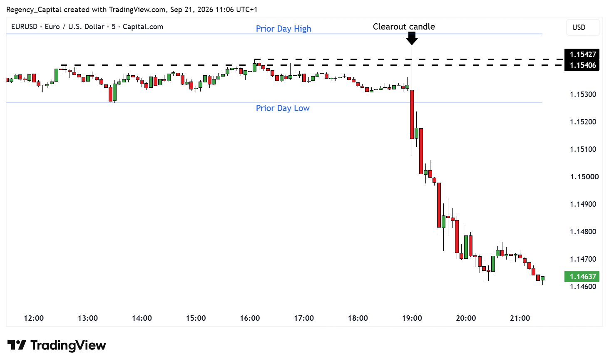Click the 12:00 time axis label

pos(34,318)
